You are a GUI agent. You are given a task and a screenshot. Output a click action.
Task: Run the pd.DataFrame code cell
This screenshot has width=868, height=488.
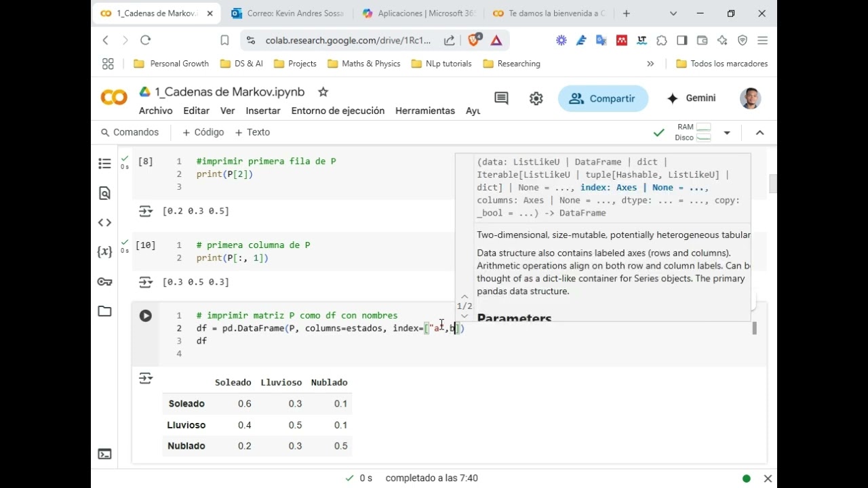pyautogui.click(x=146, y=316)
